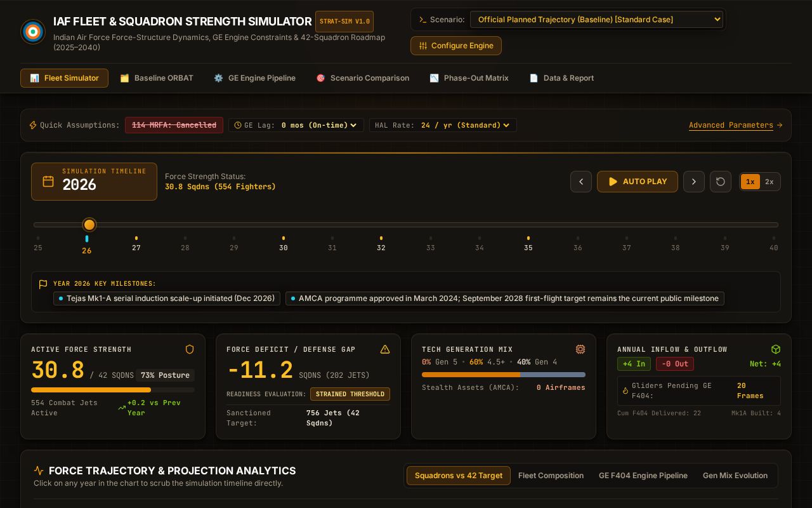Open the Fleet Simulator tab

[64, 78]
